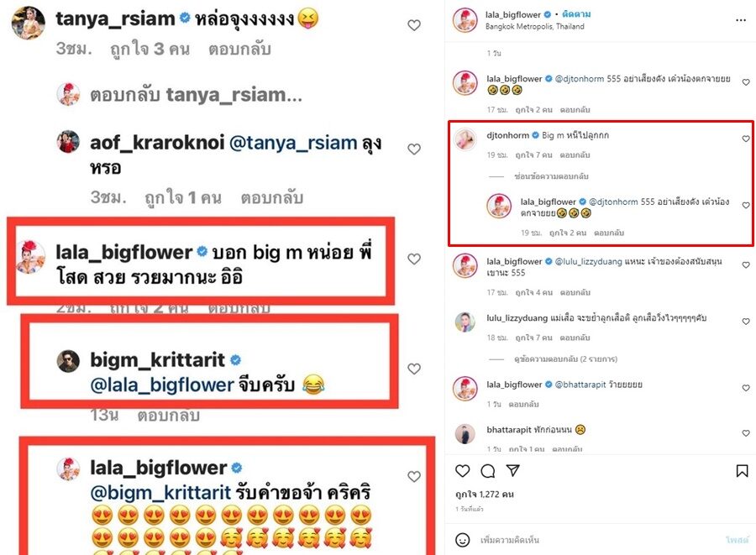
Task: Follow lala_bigflower from the post header
Action: point(576,14)
